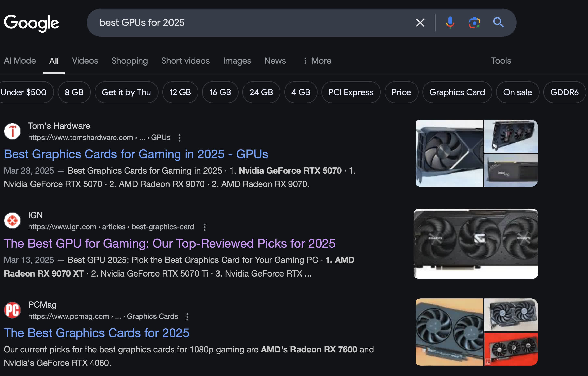
Task: Click the Google logo
Action: 31,23
